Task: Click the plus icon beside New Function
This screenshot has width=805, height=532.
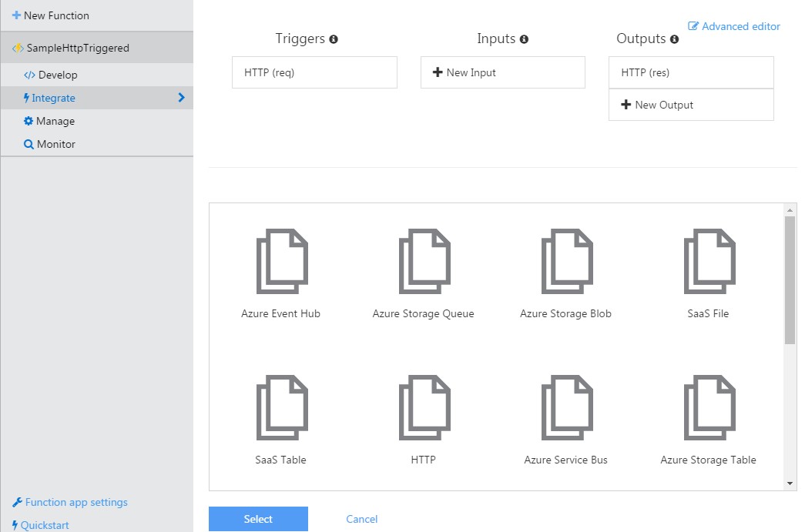Action: (x=16, y=15)
